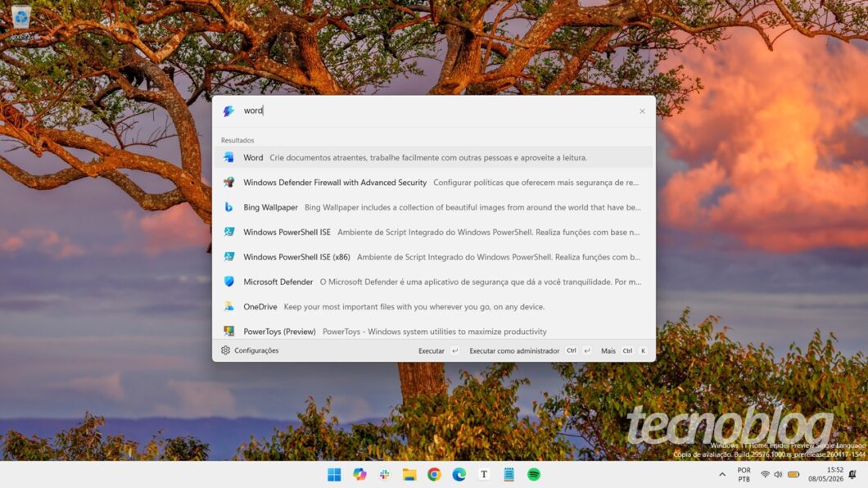Select 'Windows Defender Firewall with Advanced Security'
This screenshot has height=488, width=868.
click(335, 183)
